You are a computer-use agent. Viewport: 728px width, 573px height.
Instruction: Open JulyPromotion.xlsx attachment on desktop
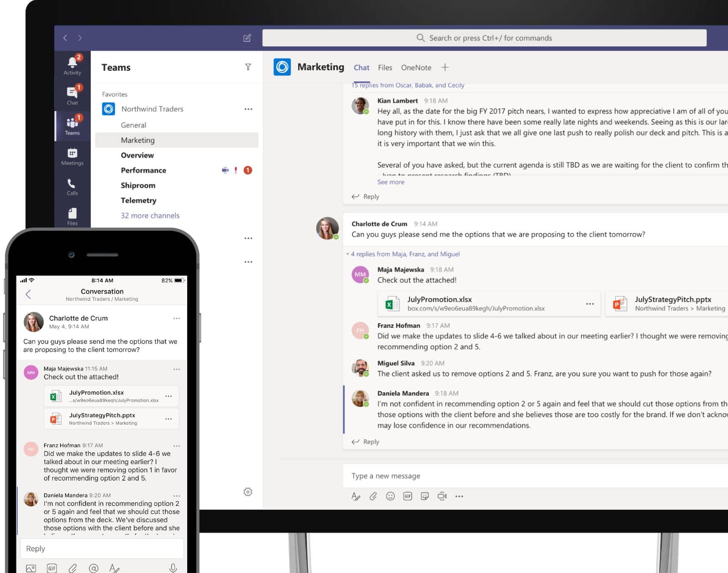coord(489,304)
